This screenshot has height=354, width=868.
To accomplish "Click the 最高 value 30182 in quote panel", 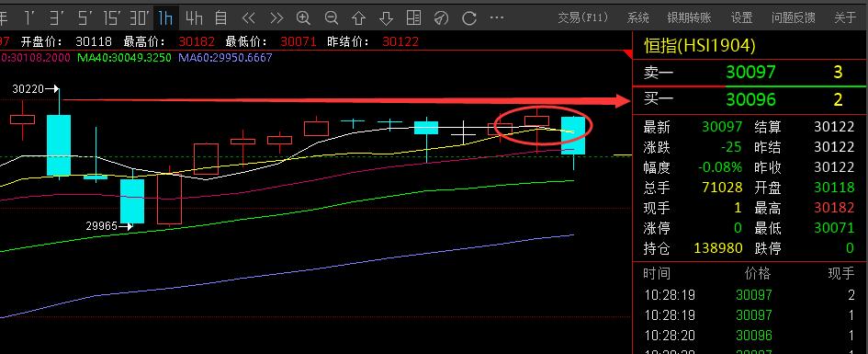I will point(834,208).
